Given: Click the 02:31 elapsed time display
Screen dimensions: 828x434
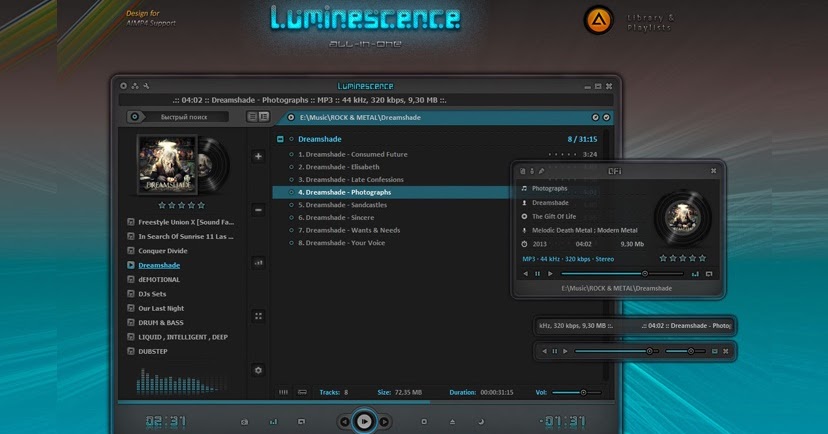Looking at the screenshot, I should [166, 421].
